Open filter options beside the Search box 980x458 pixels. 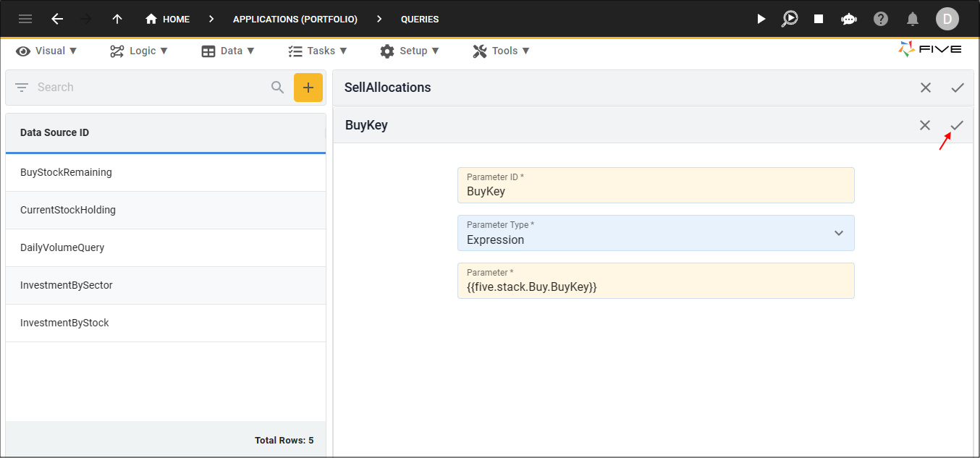[x=22, y=88]
